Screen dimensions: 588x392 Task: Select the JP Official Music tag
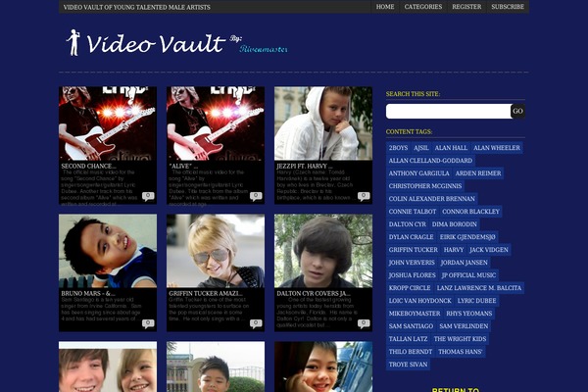(x=468, y=275)
